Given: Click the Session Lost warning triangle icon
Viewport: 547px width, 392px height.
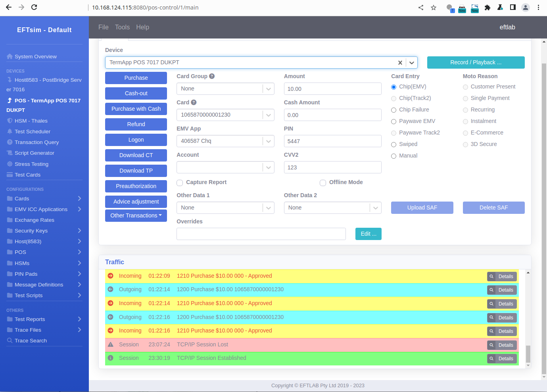Looking at the screenshot, I should click(x=111, y=344).
